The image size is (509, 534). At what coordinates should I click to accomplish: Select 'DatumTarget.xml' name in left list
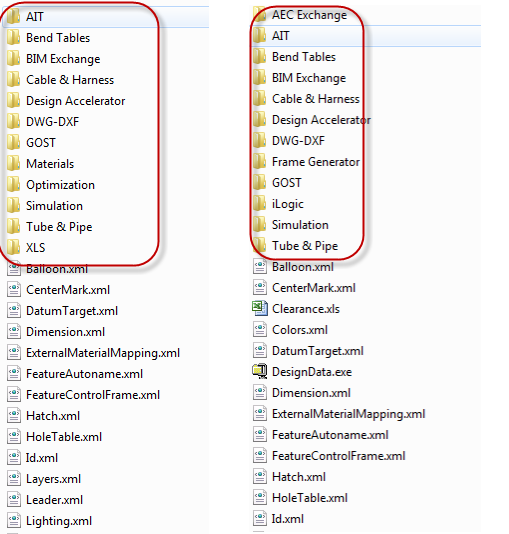[72, 311]
